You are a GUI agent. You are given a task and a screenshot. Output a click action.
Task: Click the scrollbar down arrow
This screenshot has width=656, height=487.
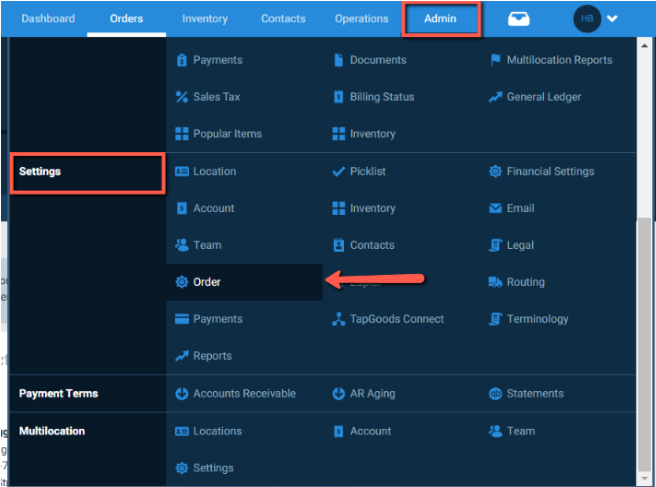(644, 478)
